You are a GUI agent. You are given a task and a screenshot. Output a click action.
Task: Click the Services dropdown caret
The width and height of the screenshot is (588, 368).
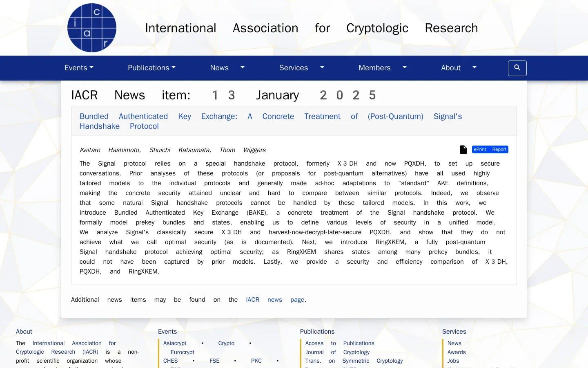[322, 67]
